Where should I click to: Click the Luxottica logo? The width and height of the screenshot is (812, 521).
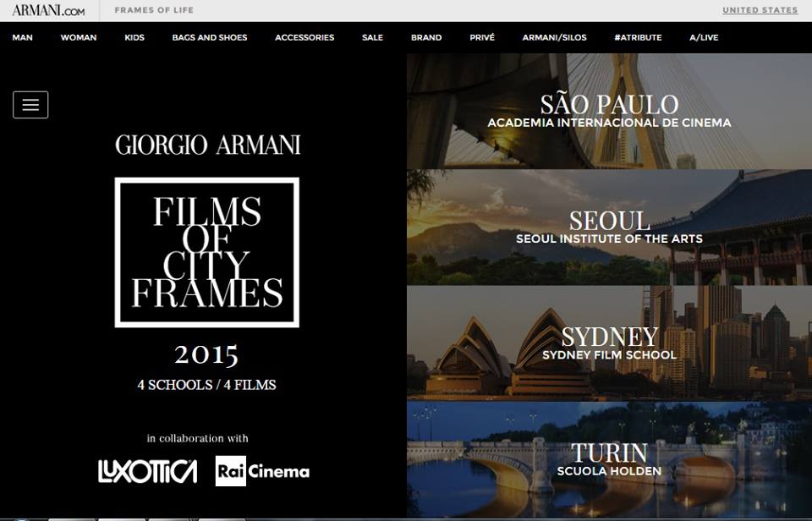click(x=147, y=471)
